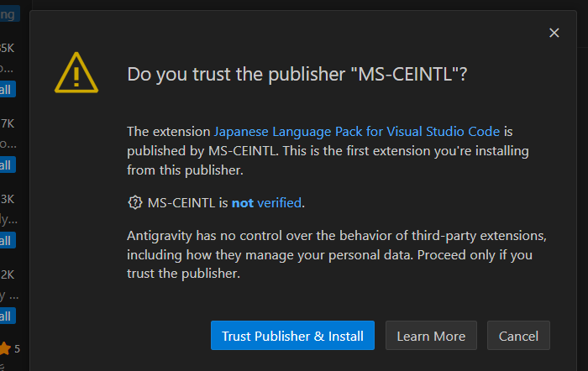Click the 35K download count in sidebar
The image size is (588, 371).
pos(7,48)
